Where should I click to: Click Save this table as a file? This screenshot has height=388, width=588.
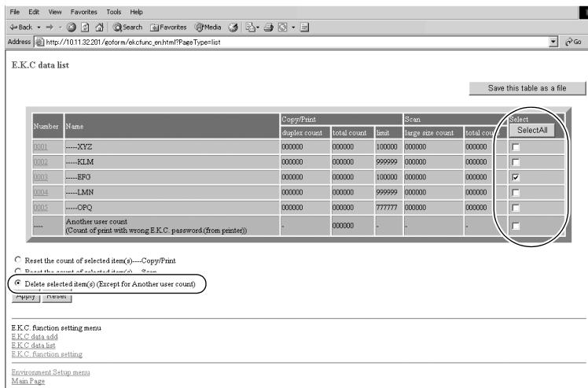527,88
